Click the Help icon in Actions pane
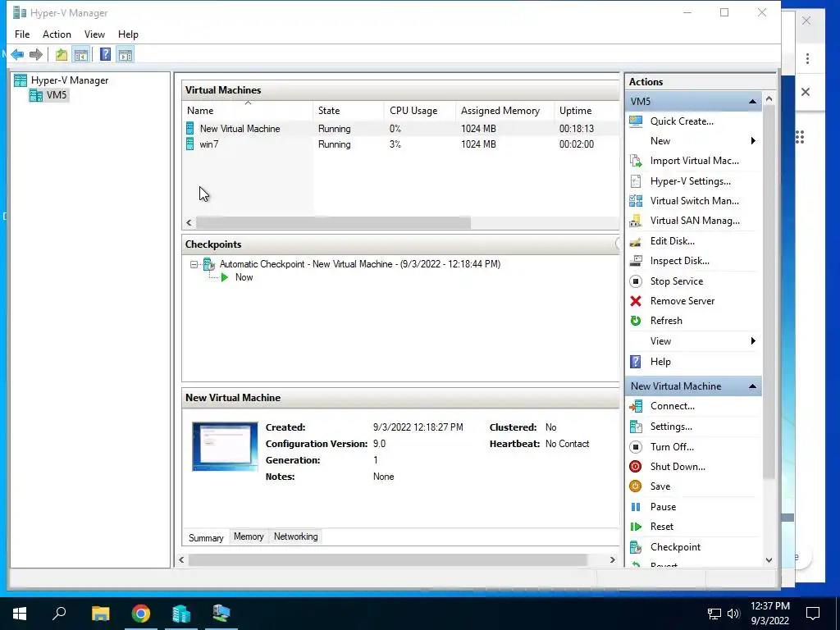840x630 pixels. pos(636,362)
